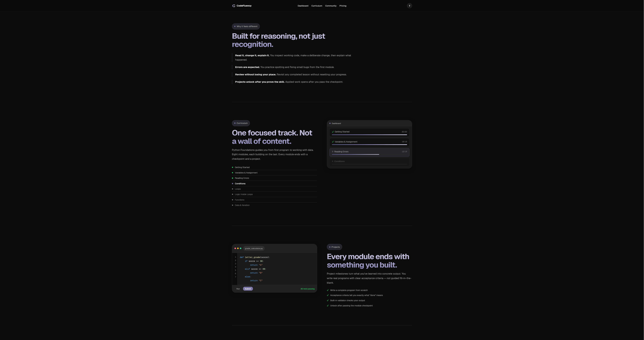
Task: Click the green checkmark beside Getting Started
Action: (333, 132)
